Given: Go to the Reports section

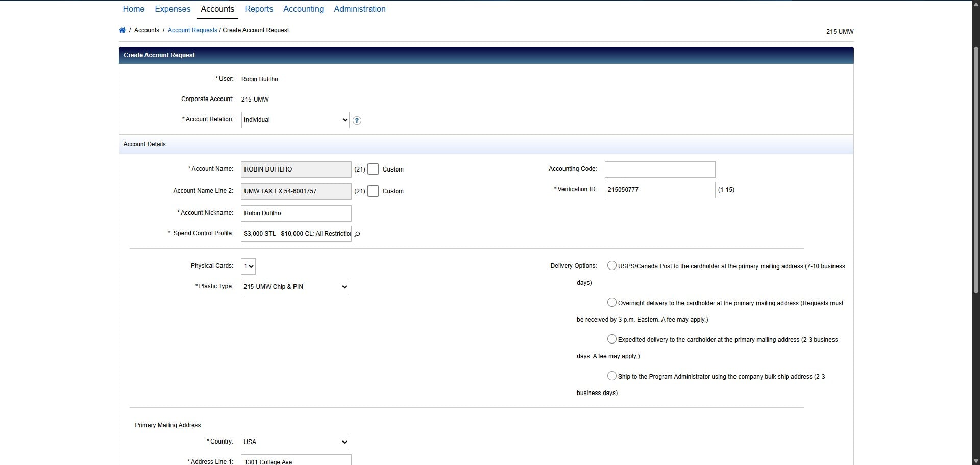Looking at the screenshot, I should click(259, 9).
